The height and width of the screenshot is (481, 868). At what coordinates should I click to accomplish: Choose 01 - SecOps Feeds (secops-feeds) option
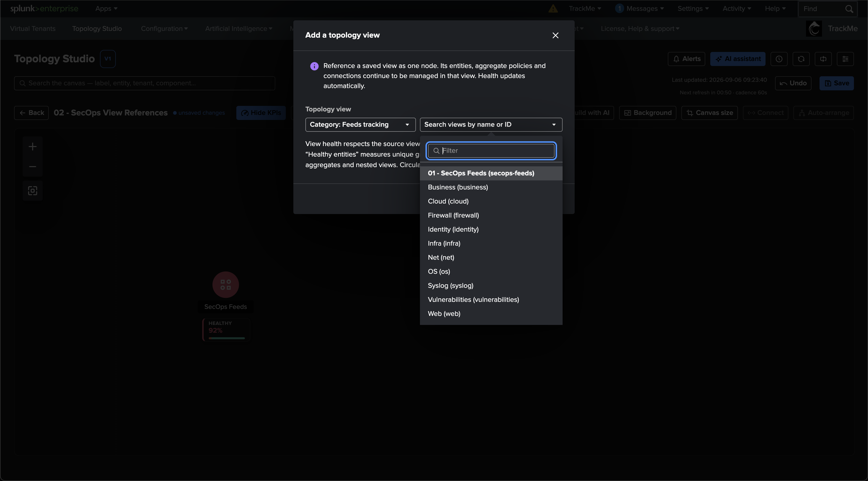point(491,173)
